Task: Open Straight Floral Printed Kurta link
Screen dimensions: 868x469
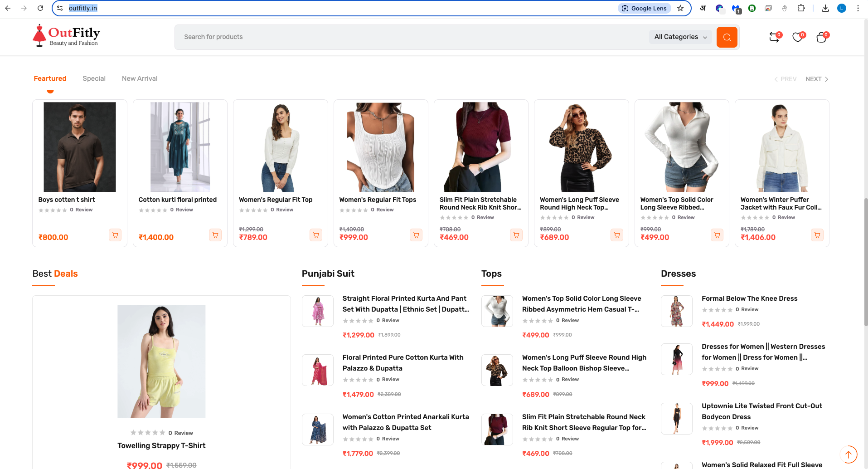Action: point(406,304)
